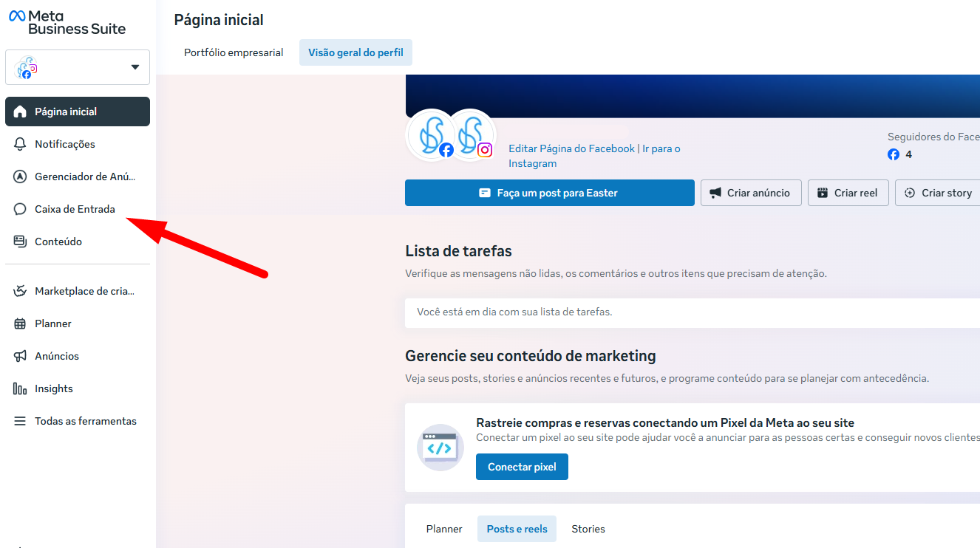The image size is (980, 548).
Task: Open Gerenciador de Anúncios menu item
Action: (x=78, y=177)
